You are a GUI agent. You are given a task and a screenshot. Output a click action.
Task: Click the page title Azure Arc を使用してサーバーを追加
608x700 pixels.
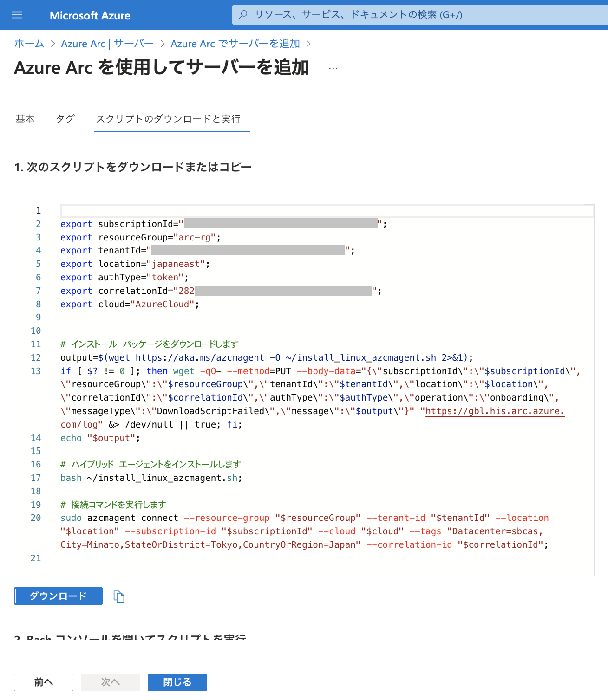coord(162,68)
